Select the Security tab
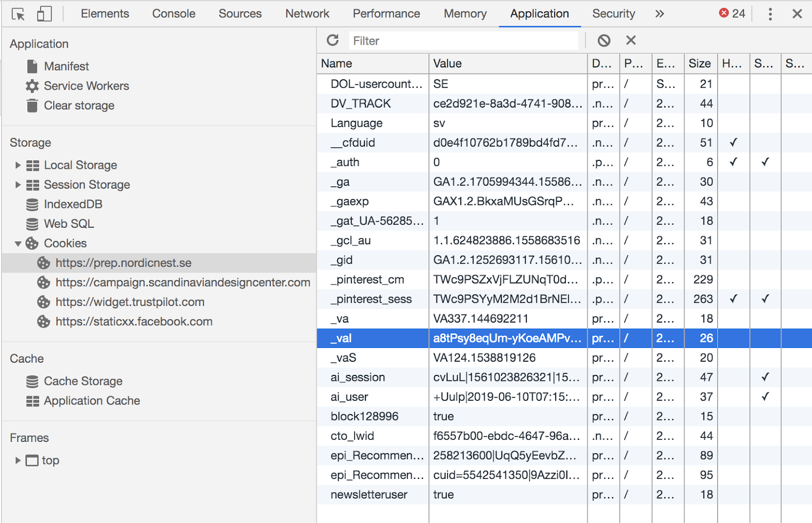This screenshot has width=812, height=523. [x=614, y=14]
